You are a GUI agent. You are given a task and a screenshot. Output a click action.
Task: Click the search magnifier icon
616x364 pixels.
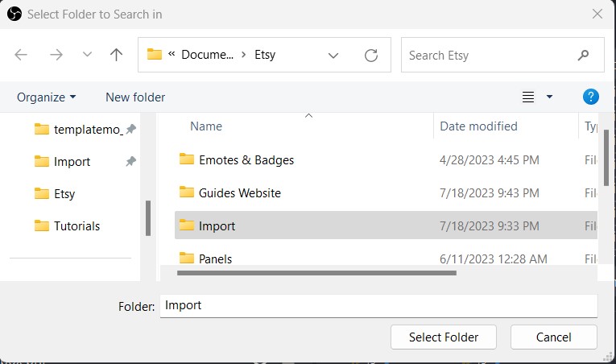(x=583, y=56)
